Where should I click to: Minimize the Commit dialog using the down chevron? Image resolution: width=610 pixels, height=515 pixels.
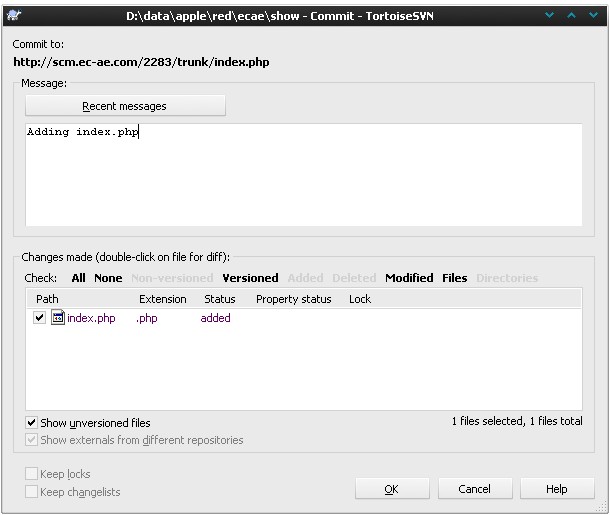tap(550, 15)
